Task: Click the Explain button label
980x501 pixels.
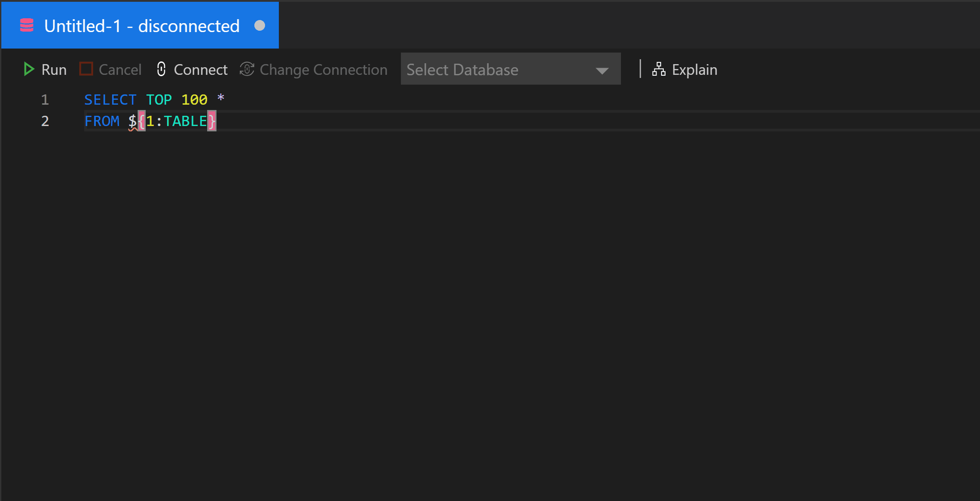Action: point(694,69)
